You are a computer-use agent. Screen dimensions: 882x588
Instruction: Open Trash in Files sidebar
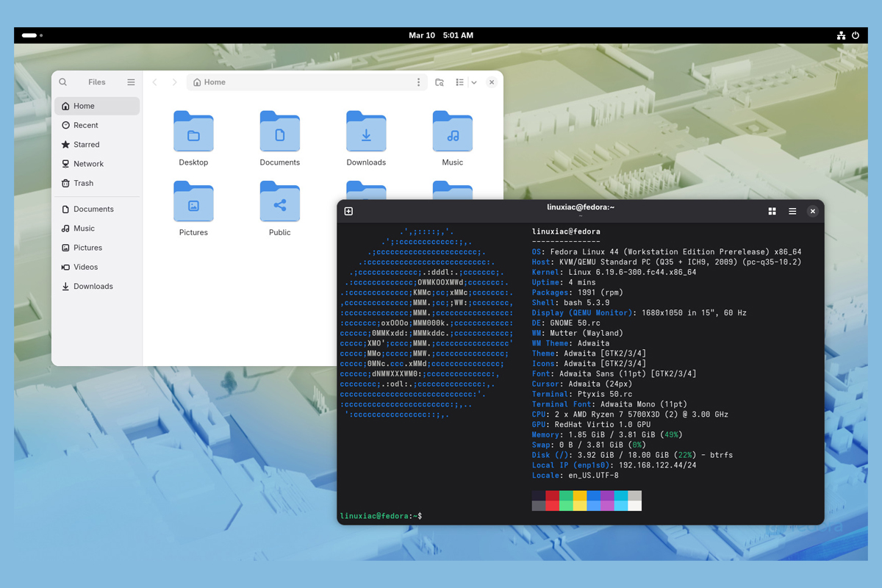point(97,183)
